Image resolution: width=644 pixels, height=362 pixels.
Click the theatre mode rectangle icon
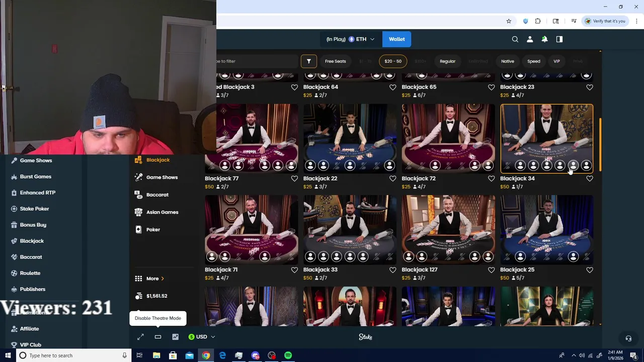[158, 337]
